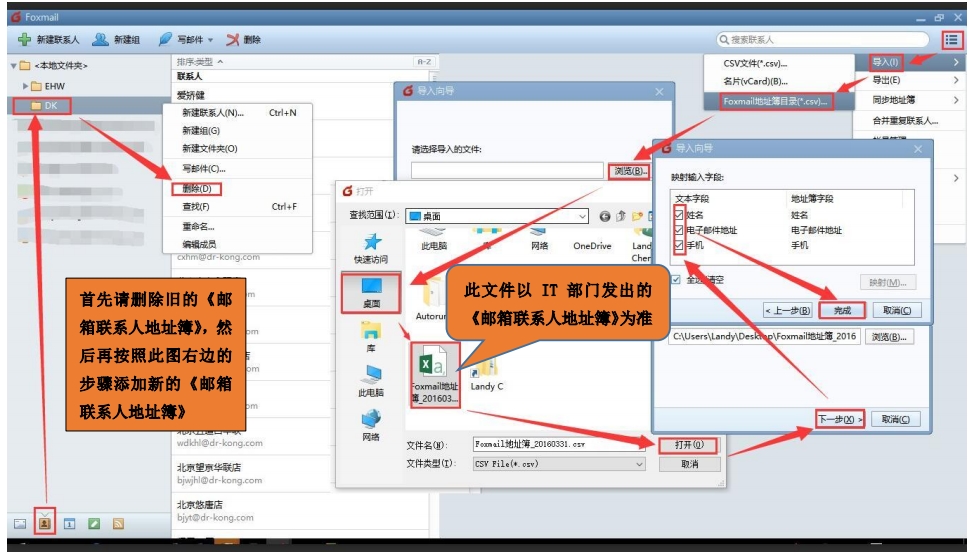Click the 打开(O) button
Image resolution: width=969 pixels, height=554 pixels.
pyautogui.click(x=689, y=445)
